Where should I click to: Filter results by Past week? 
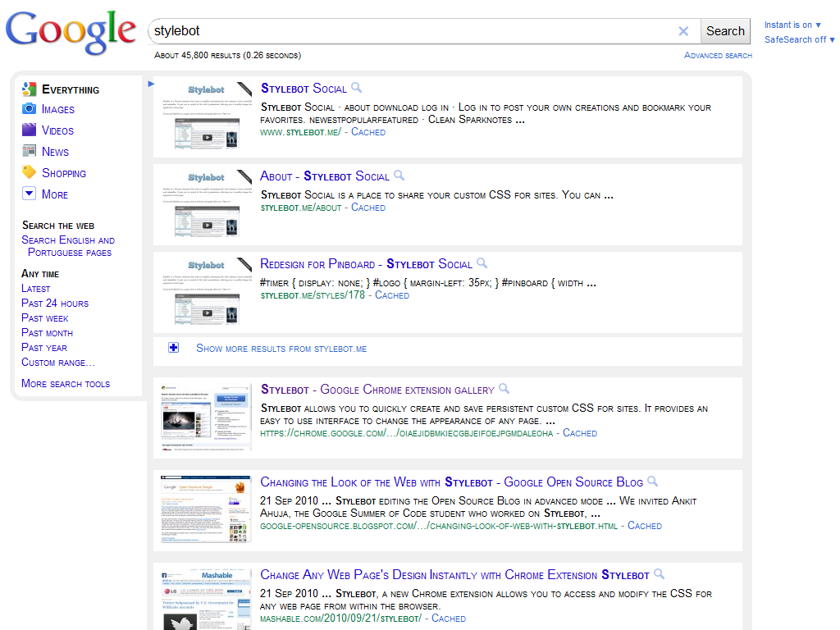(45, 318)
